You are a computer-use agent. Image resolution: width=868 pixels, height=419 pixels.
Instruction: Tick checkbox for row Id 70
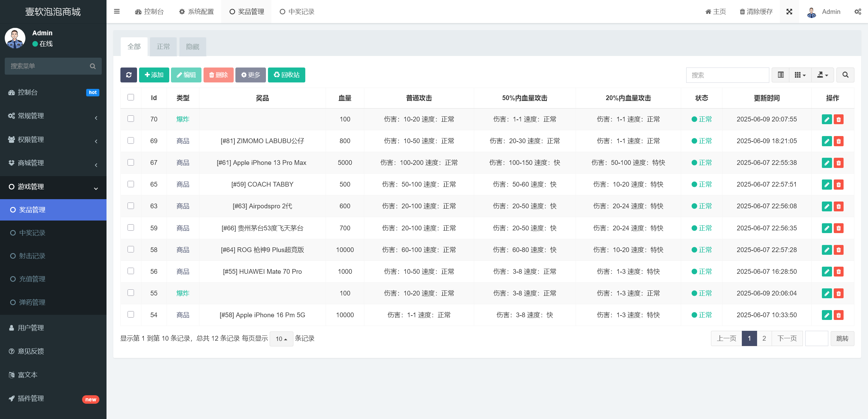tap(131, 119)
